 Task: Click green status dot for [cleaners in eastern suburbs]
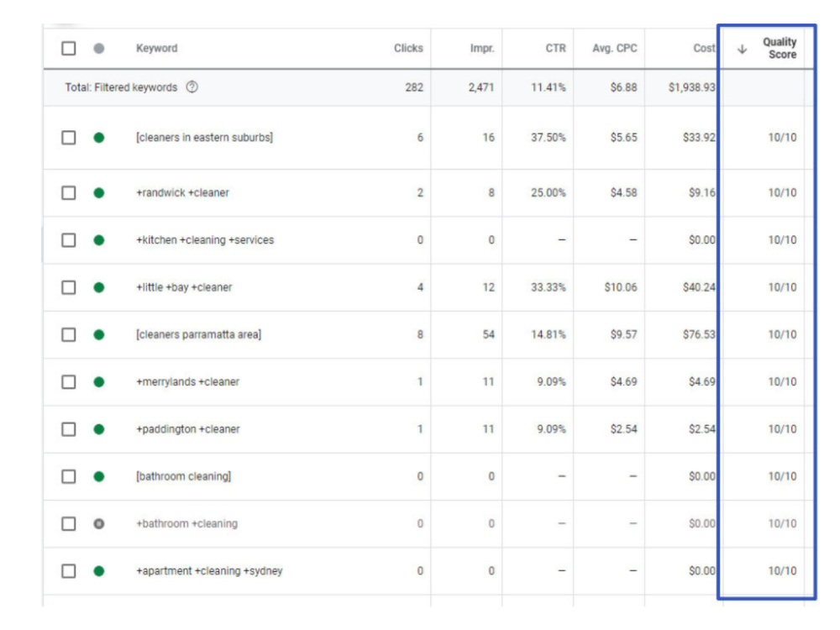pyautogui.click(x=99, y=138)
